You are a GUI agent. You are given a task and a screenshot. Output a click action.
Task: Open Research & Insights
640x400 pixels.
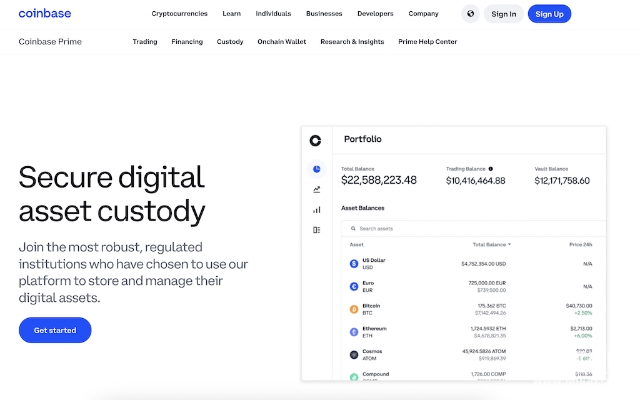pyautogui.click(x=352, y=42)
